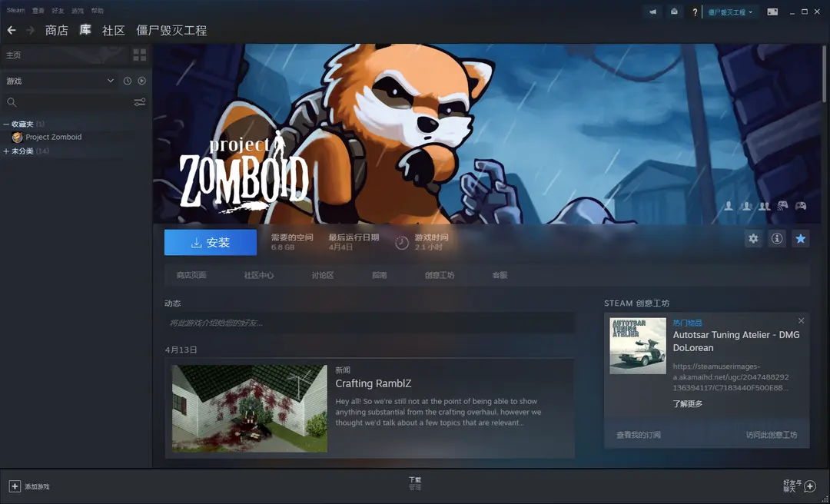830x504 pixels.
Task: Dismiss the workshop item with X
Action: (x=801, y=321)
